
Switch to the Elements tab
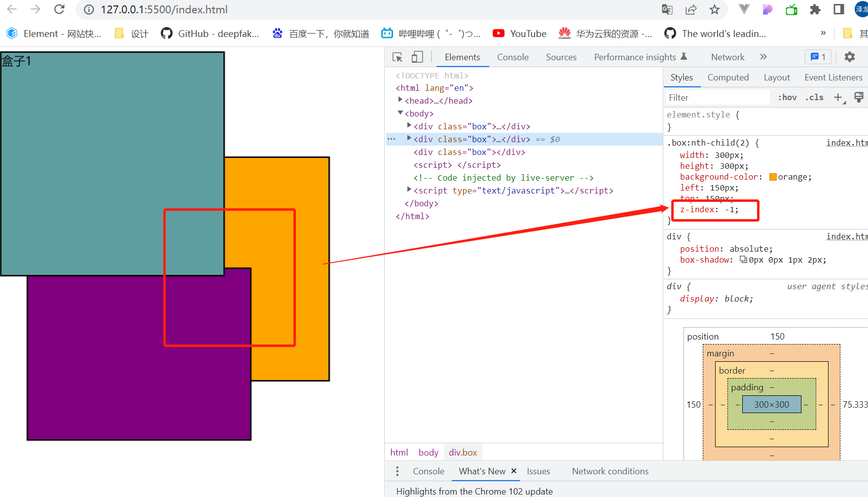462,57
